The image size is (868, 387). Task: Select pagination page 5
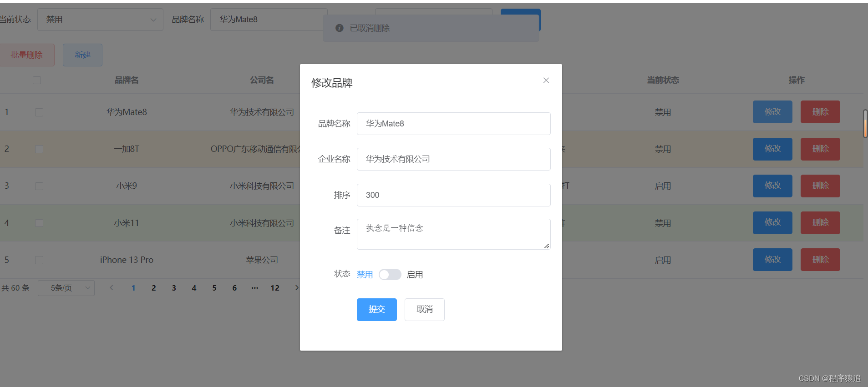coord(214,288)
